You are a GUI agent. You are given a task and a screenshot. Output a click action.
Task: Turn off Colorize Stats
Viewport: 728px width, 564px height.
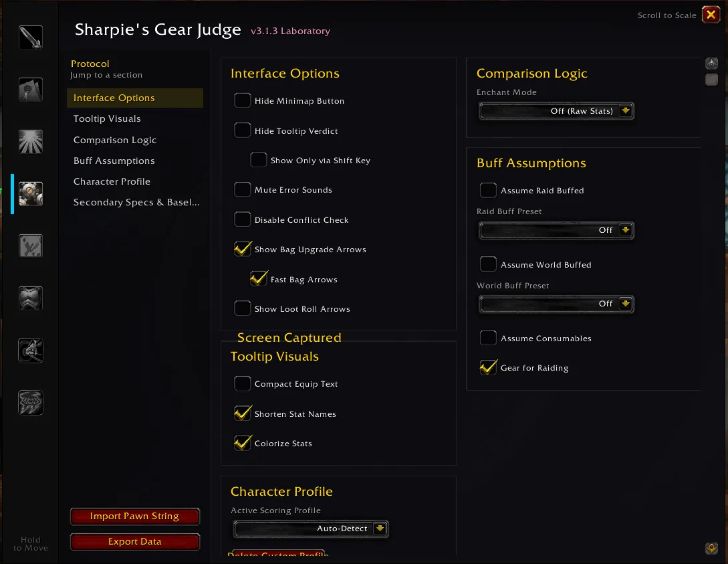point(243,443)
